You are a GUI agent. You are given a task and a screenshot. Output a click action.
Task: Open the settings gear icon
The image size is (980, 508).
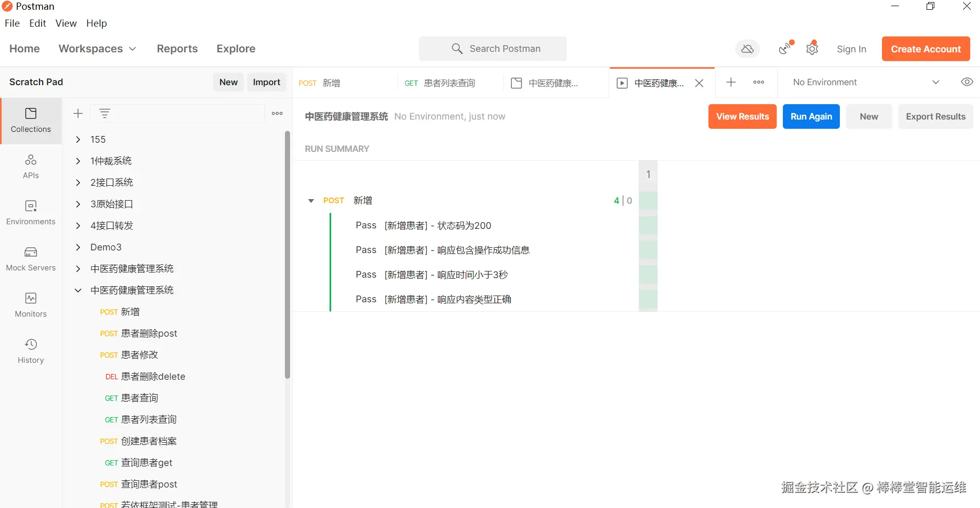[x=812, y=48]
